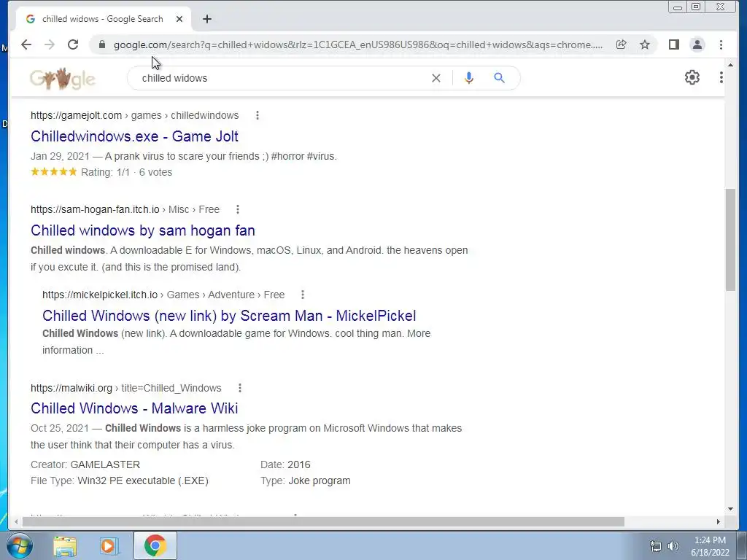Click the Chrome taskbar button
The height and width of the screenshot is (560, 747).
point(155,545)
